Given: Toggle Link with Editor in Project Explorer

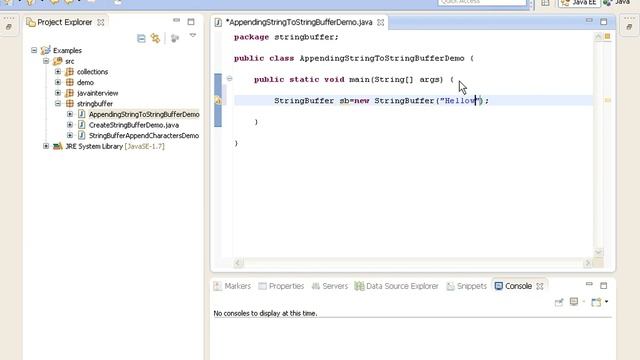Looking at the screenshot, I should (156, 38).
